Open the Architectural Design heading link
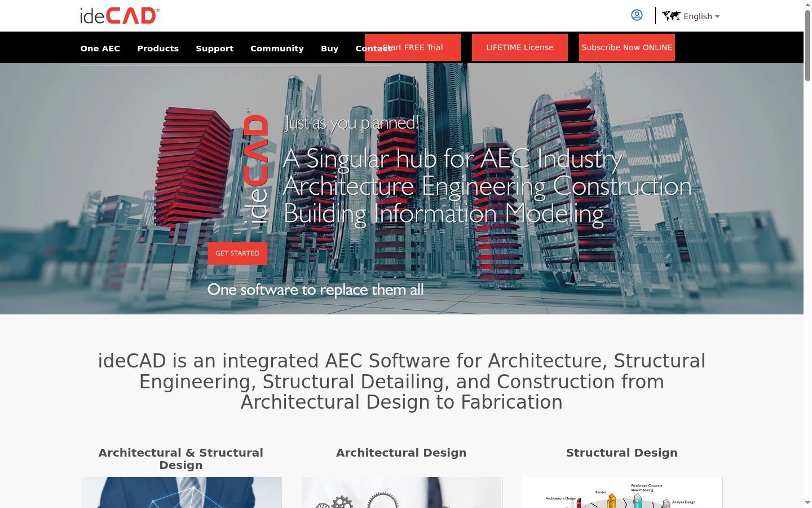Image resolution: width=812 pixels, height=508 pixels. tap(401, 453)
